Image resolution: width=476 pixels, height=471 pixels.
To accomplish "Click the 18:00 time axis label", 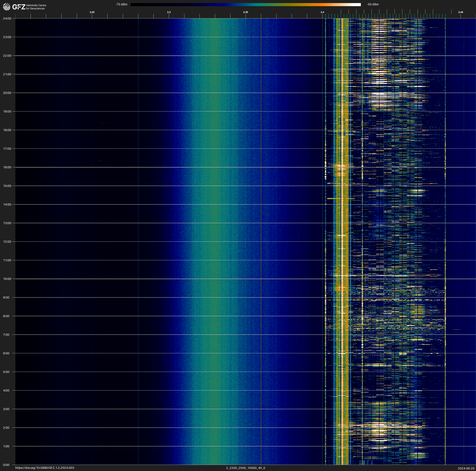I will 7,130.
